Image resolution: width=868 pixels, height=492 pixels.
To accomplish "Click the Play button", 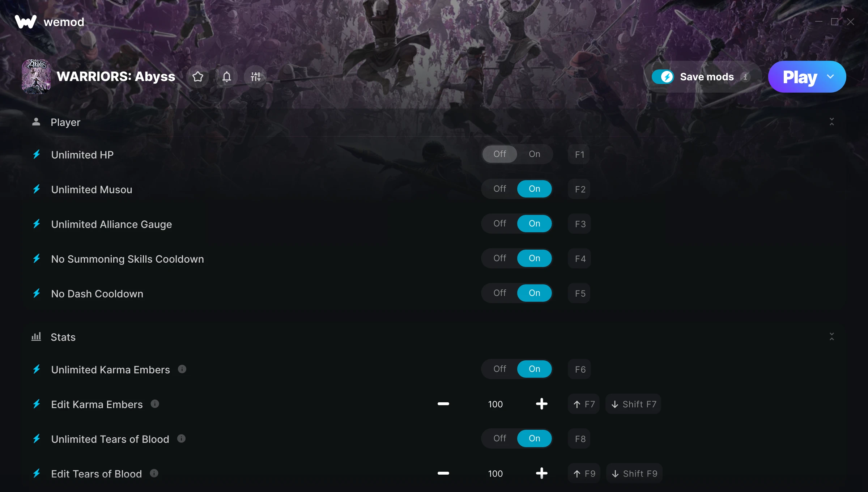I will point(799,77).
